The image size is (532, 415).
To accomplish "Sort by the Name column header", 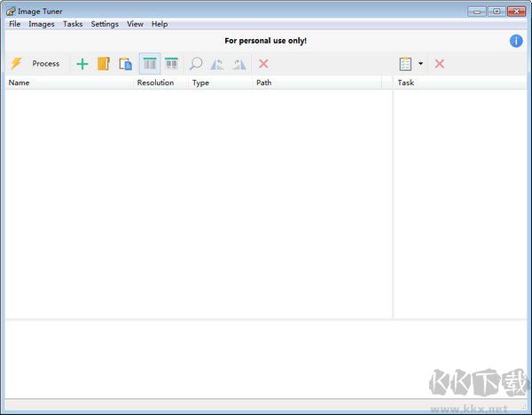I will coord(69,82).
